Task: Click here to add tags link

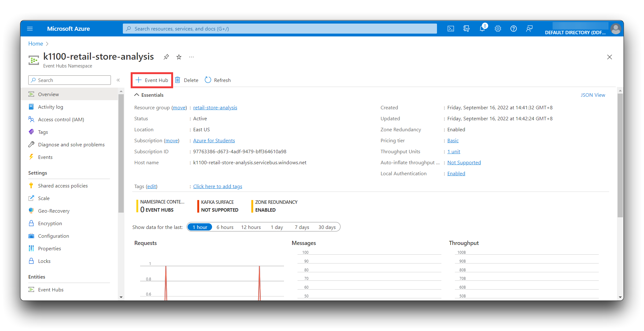Action: click(x=217, y=186)
